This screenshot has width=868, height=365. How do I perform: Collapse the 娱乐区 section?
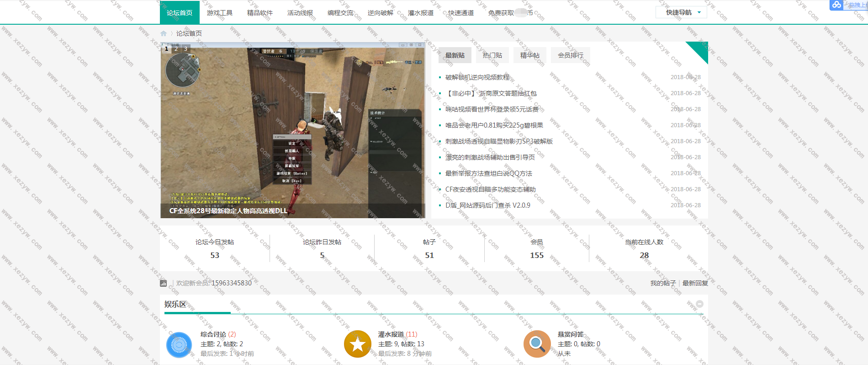click(x=699, y=304)
